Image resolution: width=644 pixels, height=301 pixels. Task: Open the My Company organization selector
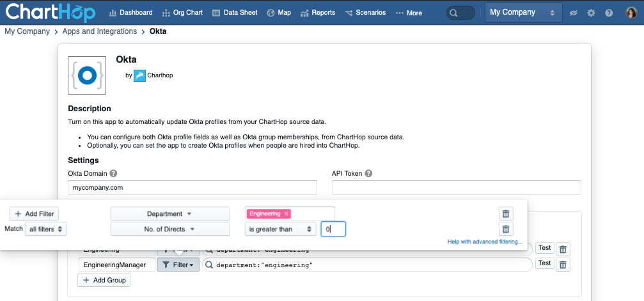click(x=522, y=13)
